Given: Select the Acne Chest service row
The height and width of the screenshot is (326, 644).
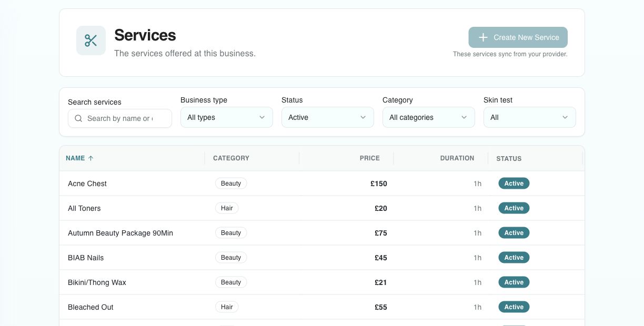Looking at the screenshot, I should point(321,184).
